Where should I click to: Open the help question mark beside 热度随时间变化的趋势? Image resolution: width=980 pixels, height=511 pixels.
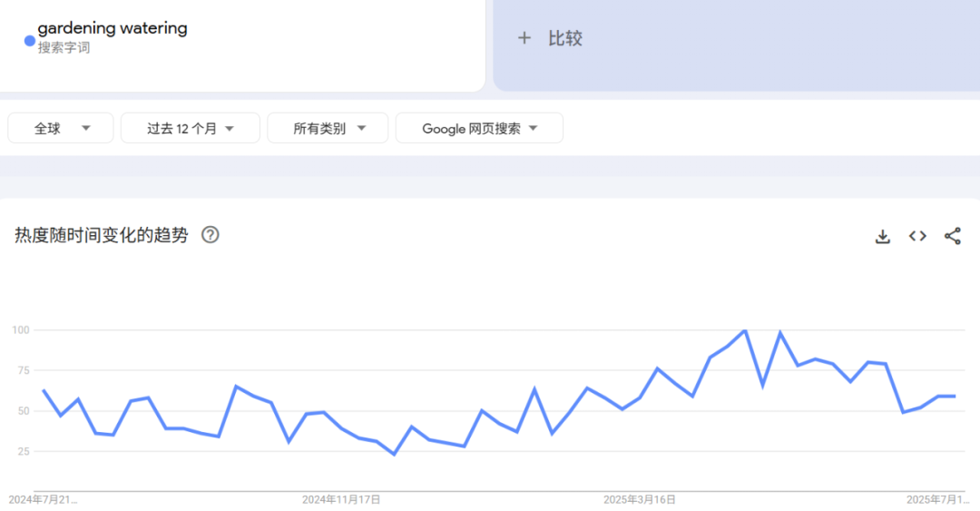210,235
